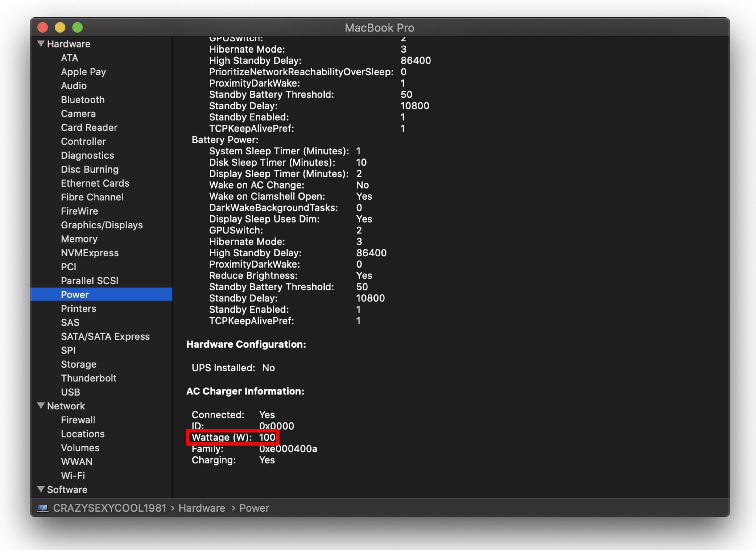This screenshot has height=550, width=756.
Task: Open the Printers category
Action: click(x=78, y=308)
